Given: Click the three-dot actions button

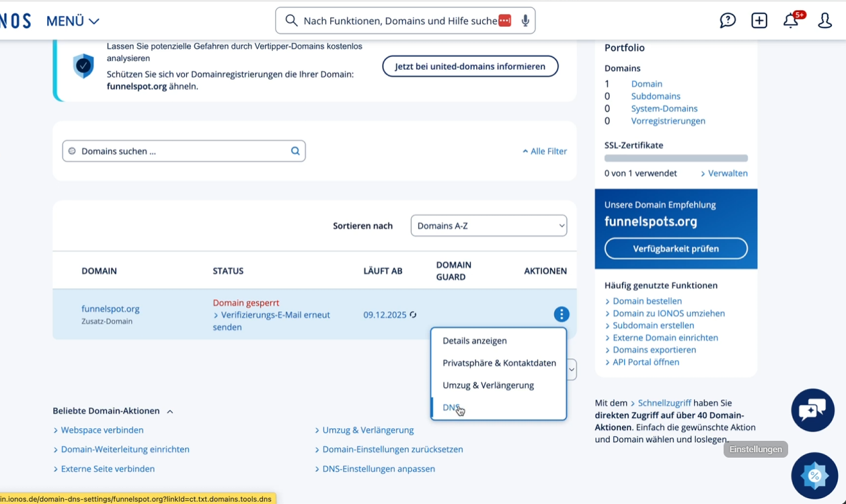Looking at the screenshot, I should pyautogui.click(x=562, y=314).
